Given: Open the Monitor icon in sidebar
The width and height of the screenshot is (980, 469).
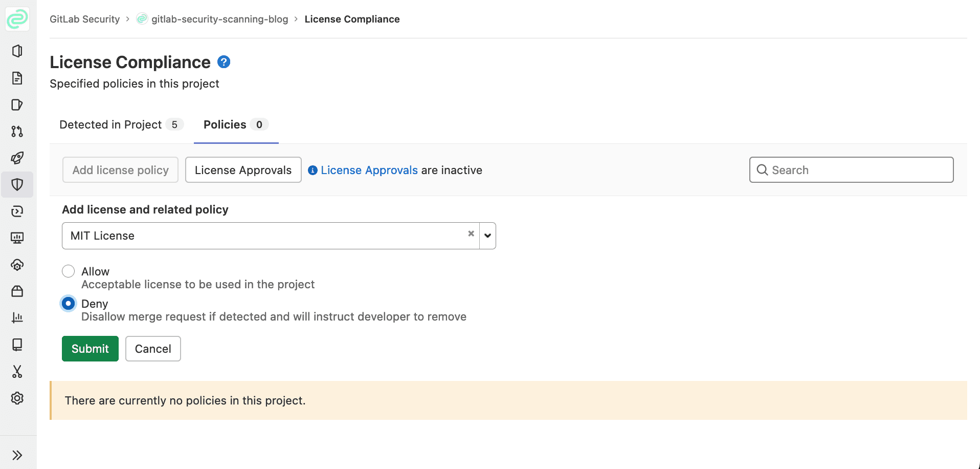Looking at the screenshot, I should [17, 238].
